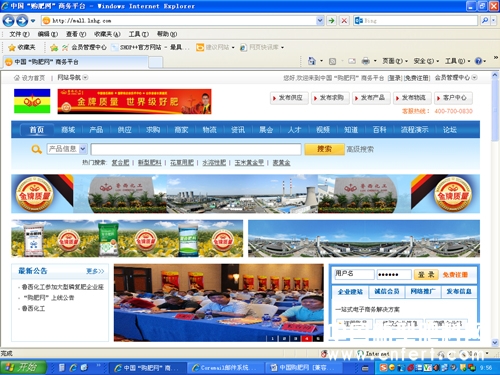Click the 用户名 login input field
The height and width of the screenshot is (375, 500).
(x=354, y=274)
